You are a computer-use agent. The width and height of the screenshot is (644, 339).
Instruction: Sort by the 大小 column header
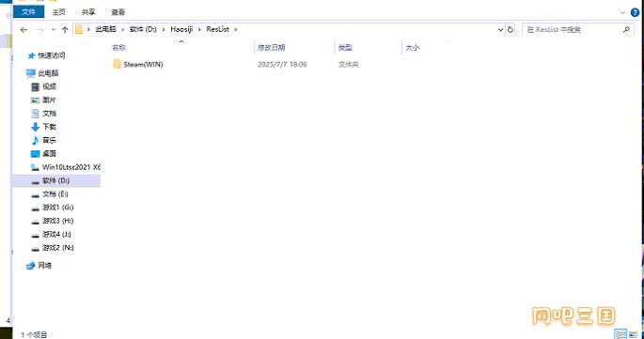pos(412,48)
